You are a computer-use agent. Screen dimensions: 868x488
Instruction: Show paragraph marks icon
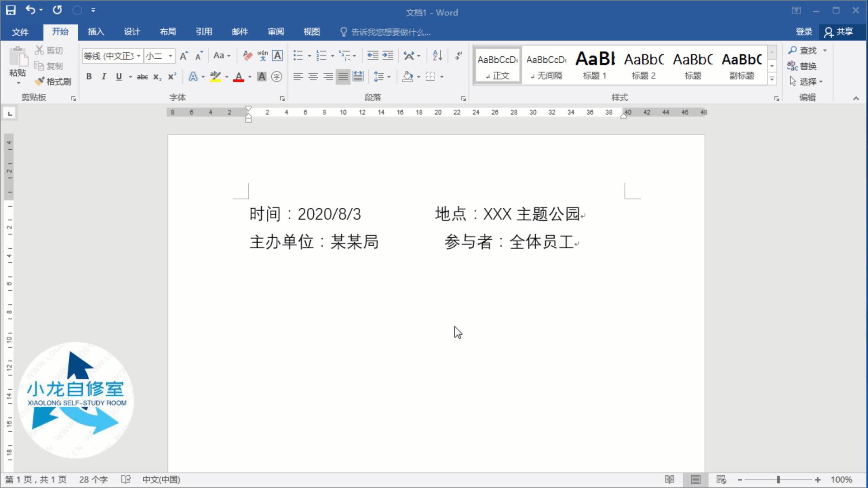458,55
